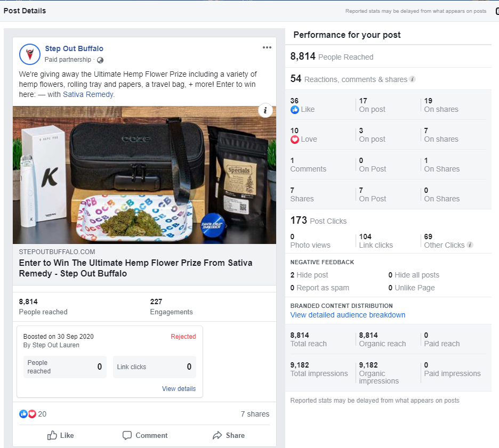This screenshot has width=499, height=448.
Task: Click 19 On shares in the Like row
Action: 441,105
